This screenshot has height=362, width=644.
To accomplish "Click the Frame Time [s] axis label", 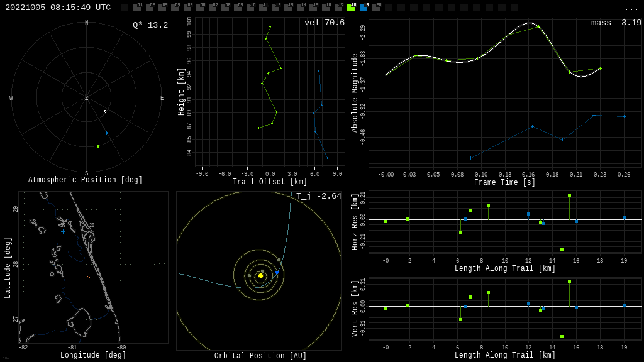I will click(505, 182).
